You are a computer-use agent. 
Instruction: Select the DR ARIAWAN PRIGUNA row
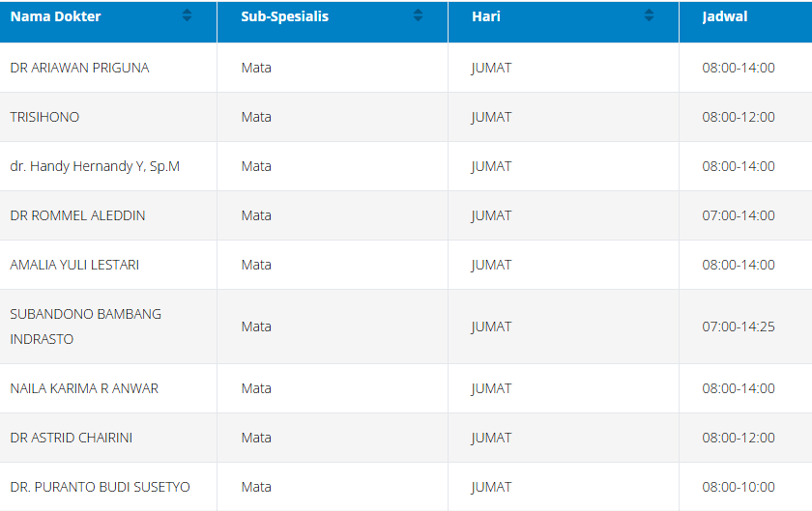pyautogui.click(x=79, y=68)
